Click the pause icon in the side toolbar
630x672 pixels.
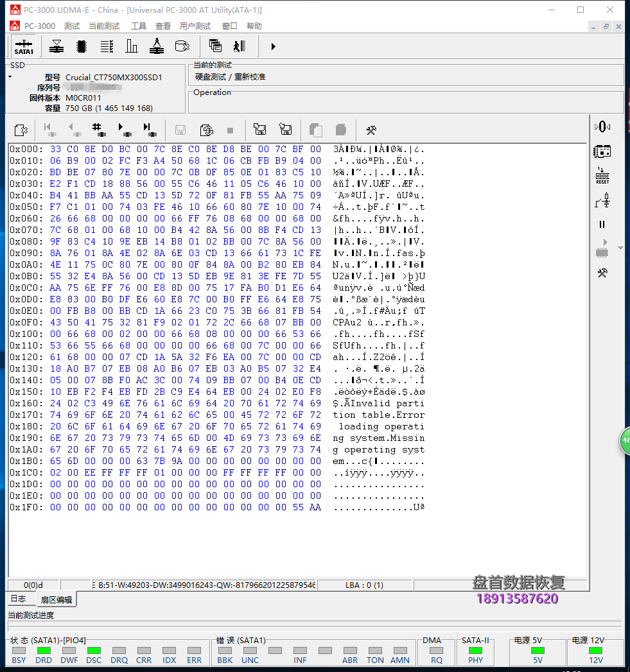tap(602, 224)
